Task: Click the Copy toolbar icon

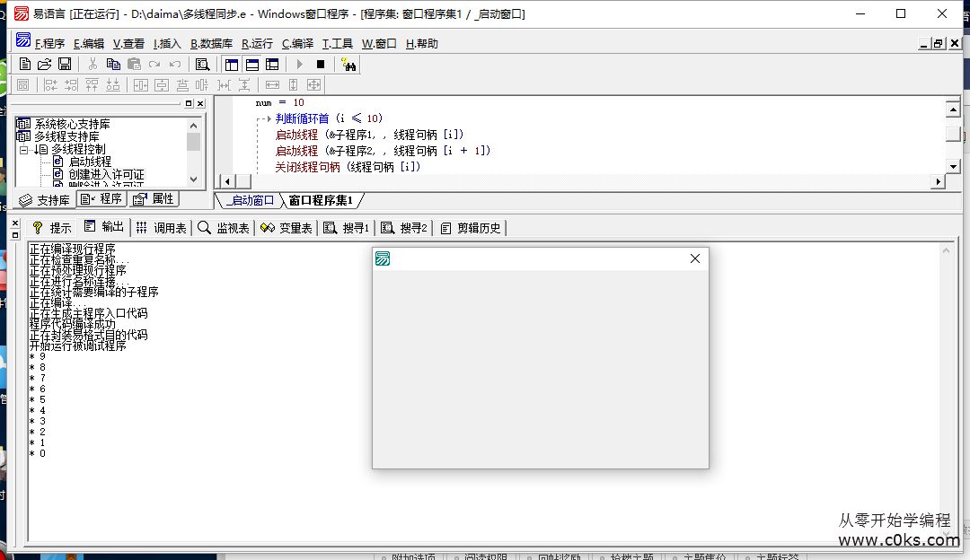Action: click(113, 64)
